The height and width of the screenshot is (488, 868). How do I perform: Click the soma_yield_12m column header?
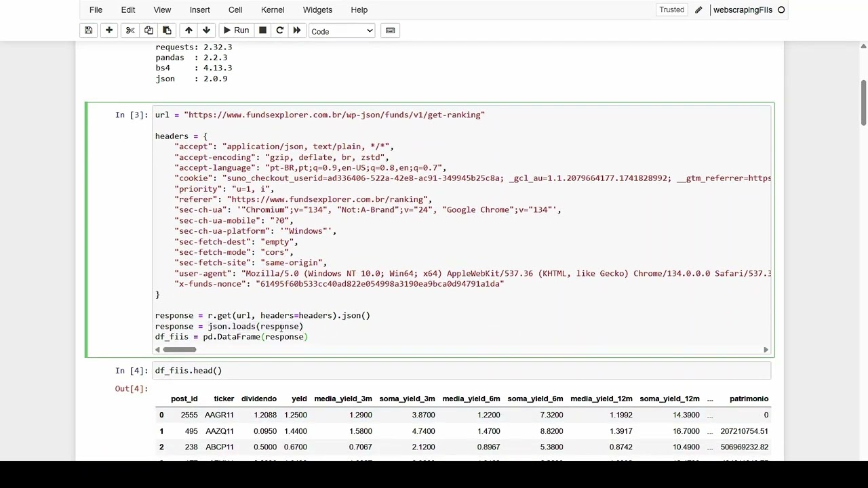[669, 399]
